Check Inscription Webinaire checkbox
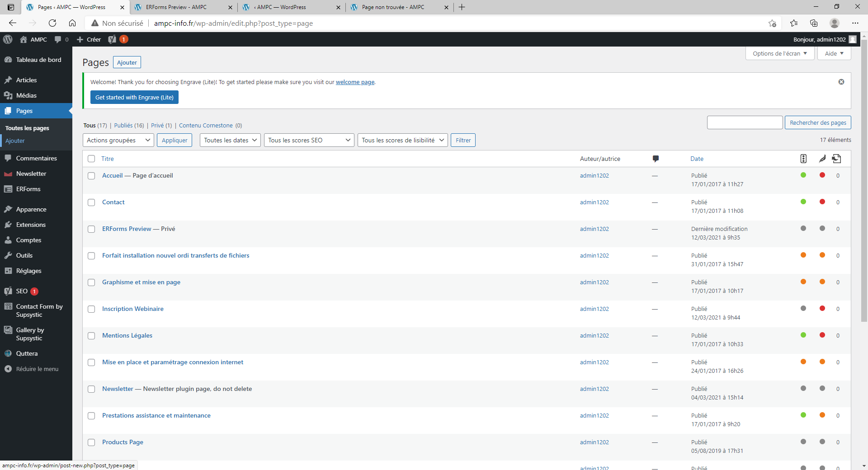Image resolution: width=868 pixels, height=470 pixels. coord(91,309)
